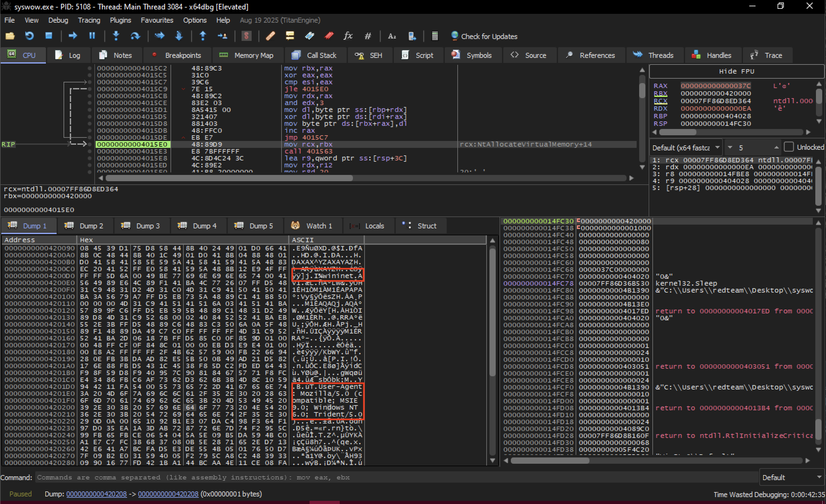Open the Patches dollar-sign icon
Viewport: 826px width, 504px height.
click(246, 36)
